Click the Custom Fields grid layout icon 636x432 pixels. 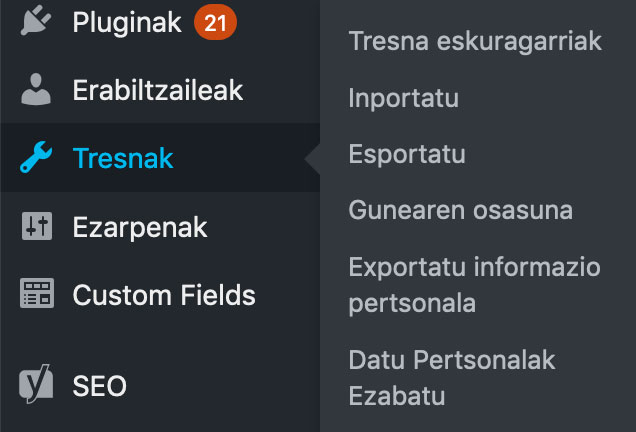(x=37, y=293)
